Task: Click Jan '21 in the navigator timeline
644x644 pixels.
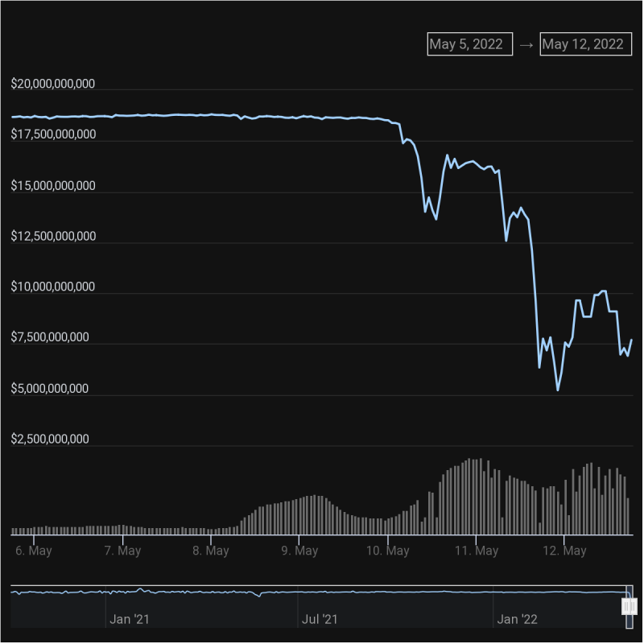Action: click(x=130, y=619)
